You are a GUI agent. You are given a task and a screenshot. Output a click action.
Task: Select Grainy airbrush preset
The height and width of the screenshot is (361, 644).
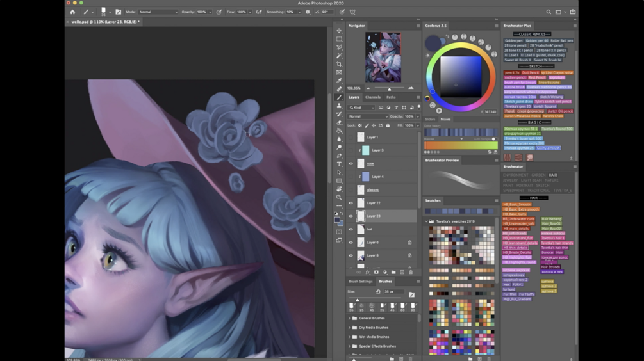(x=549, y=148)
